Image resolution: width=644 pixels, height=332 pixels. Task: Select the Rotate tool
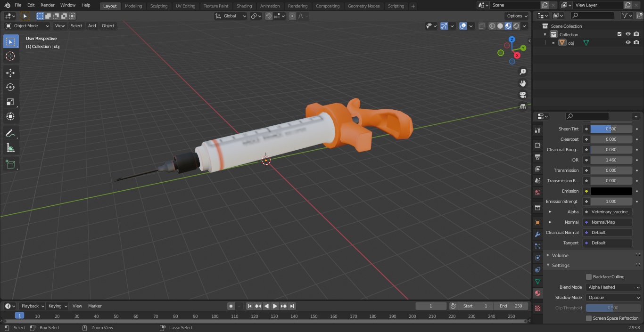coord(10,87)
